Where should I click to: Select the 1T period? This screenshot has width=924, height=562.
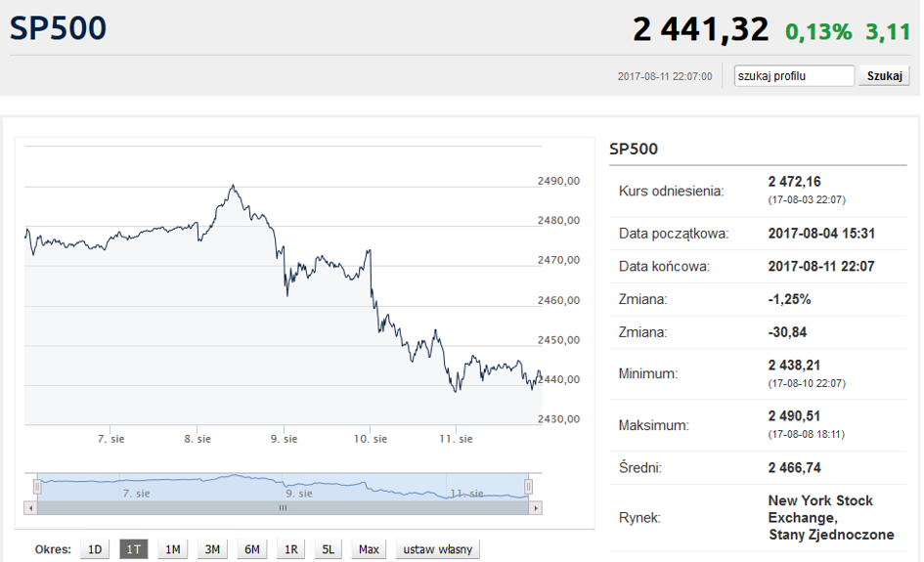(134, 549)
